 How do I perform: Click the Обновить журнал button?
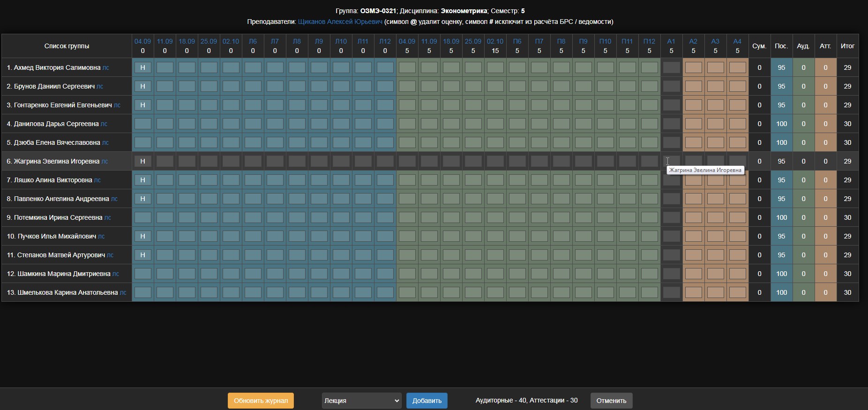261,401
